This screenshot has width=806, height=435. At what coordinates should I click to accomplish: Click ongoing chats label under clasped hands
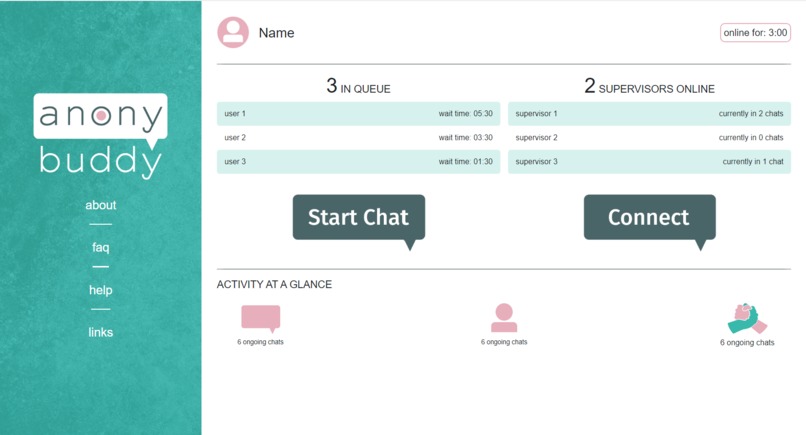pyautogui.click(x=747, y=342)
